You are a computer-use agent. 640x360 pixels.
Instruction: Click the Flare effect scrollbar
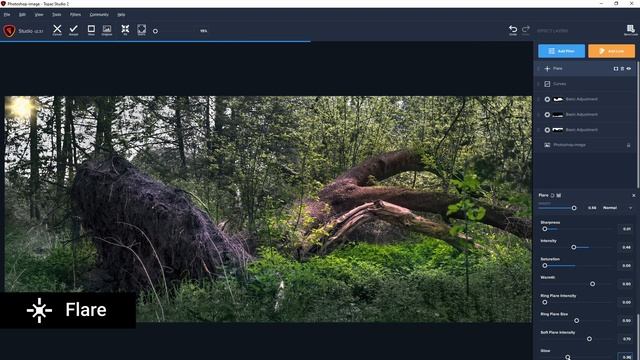click(x=638, y=337)
